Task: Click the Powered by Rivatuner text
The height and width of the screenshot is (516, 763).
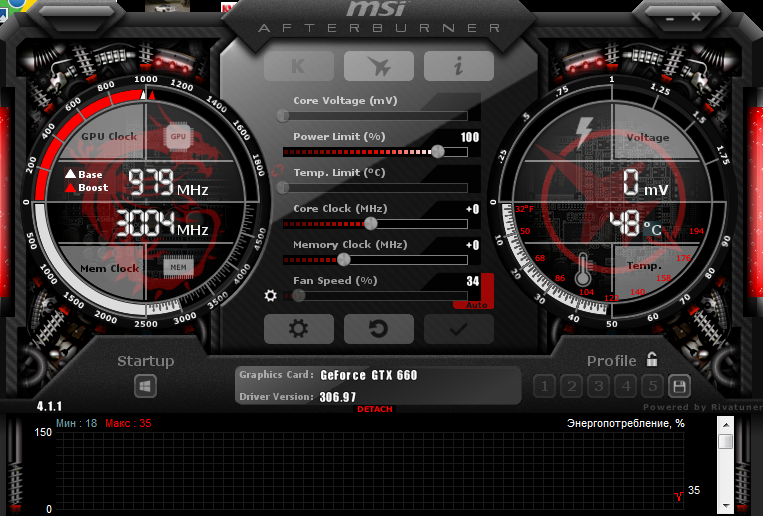Action: 703,407
